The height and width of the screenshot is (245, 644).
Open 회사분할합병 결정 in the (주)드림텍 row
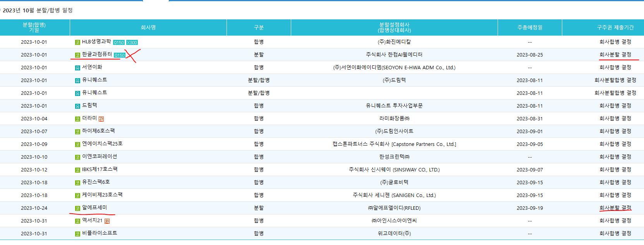(615, 80)
